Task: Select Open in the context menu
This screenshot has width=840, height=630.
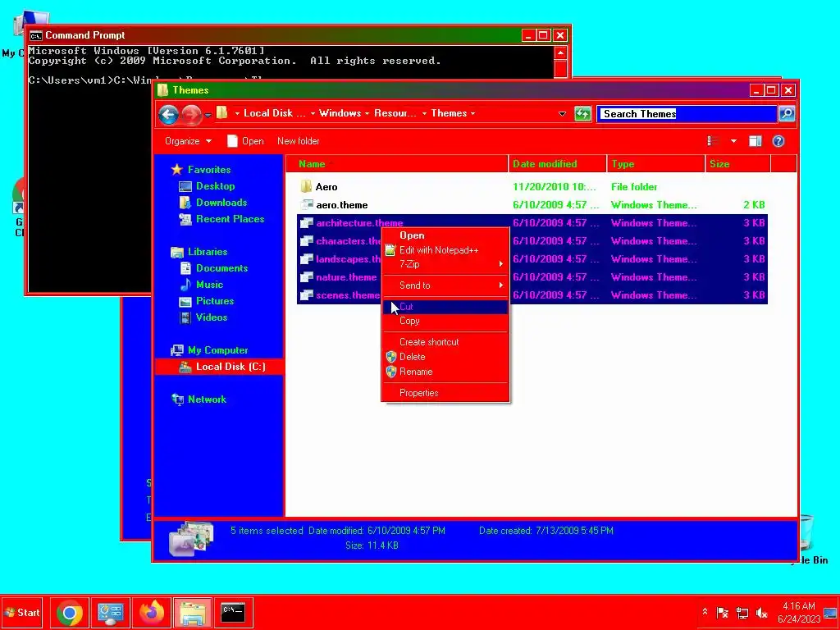Action: coord(445,235)
